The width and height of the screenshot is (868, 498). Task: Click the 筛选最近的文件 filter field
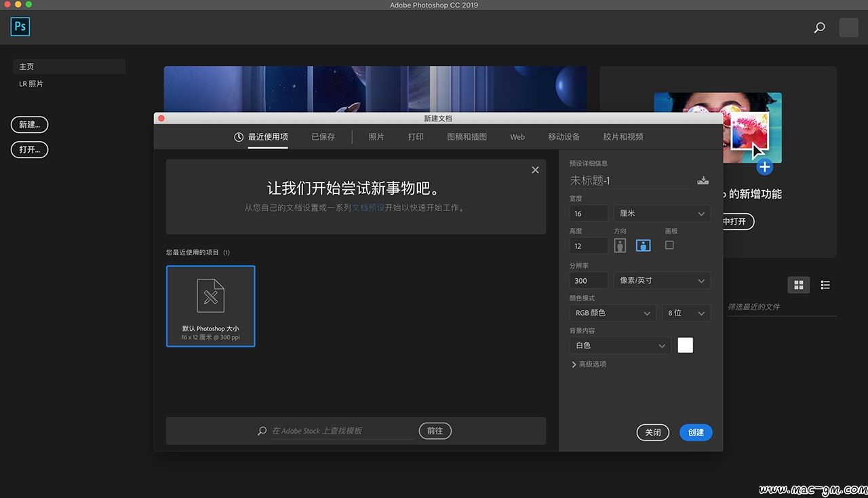[x=781, y=307]
